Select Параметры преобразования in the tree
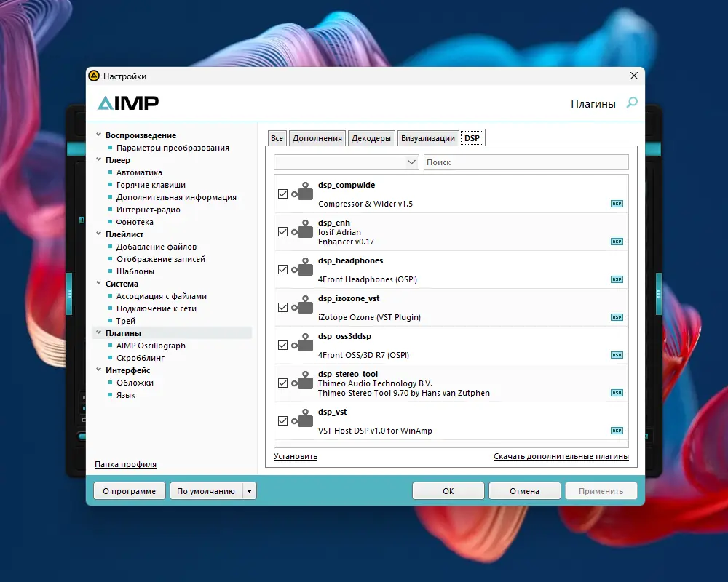This screenshot has height=582, width=728. [173, 148]
